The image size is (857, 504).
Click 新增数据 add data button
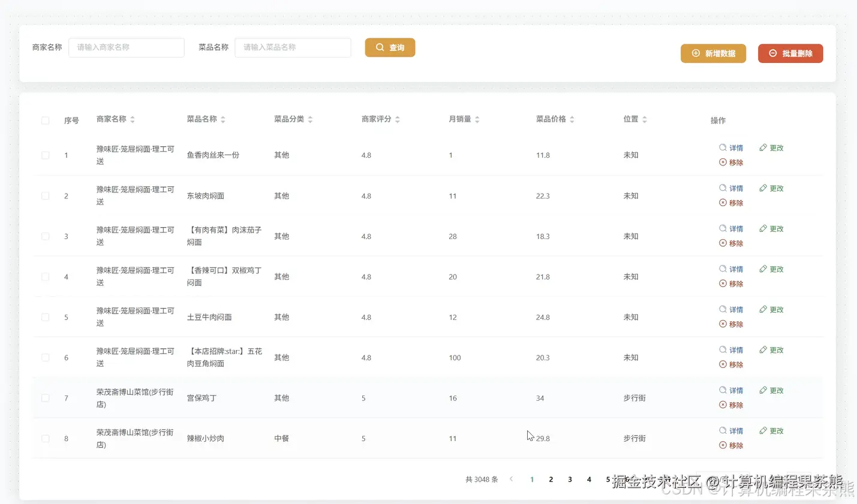tap(713, 53)
